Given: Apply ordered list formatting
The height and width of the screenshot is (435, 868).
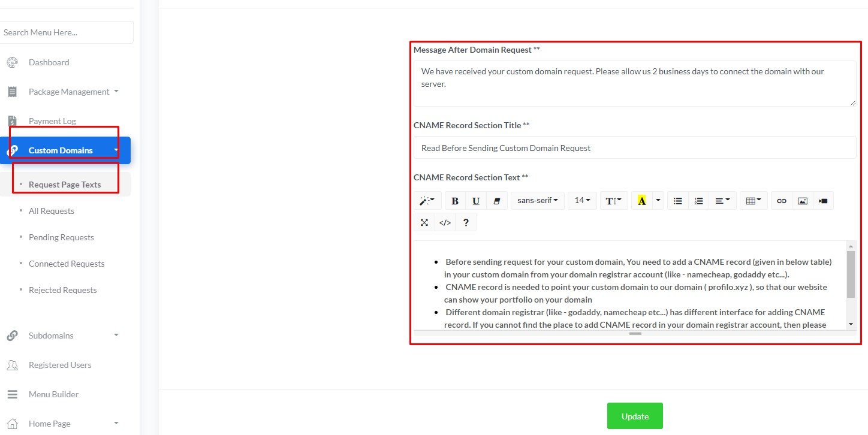Looking at the screenshot, I should (x=698, y=200).
